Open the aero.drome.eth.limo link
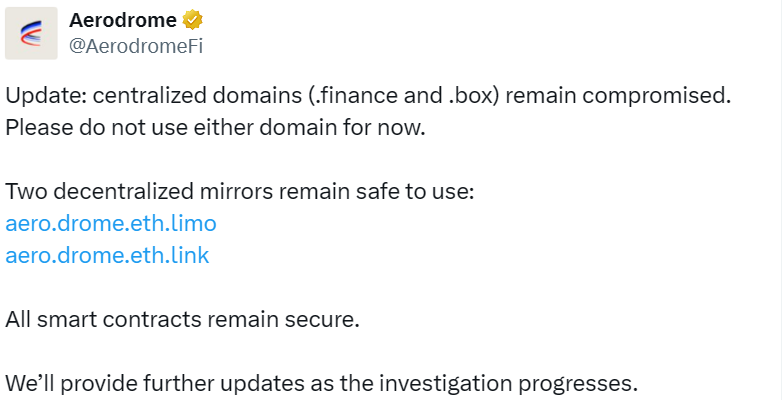 111,222
